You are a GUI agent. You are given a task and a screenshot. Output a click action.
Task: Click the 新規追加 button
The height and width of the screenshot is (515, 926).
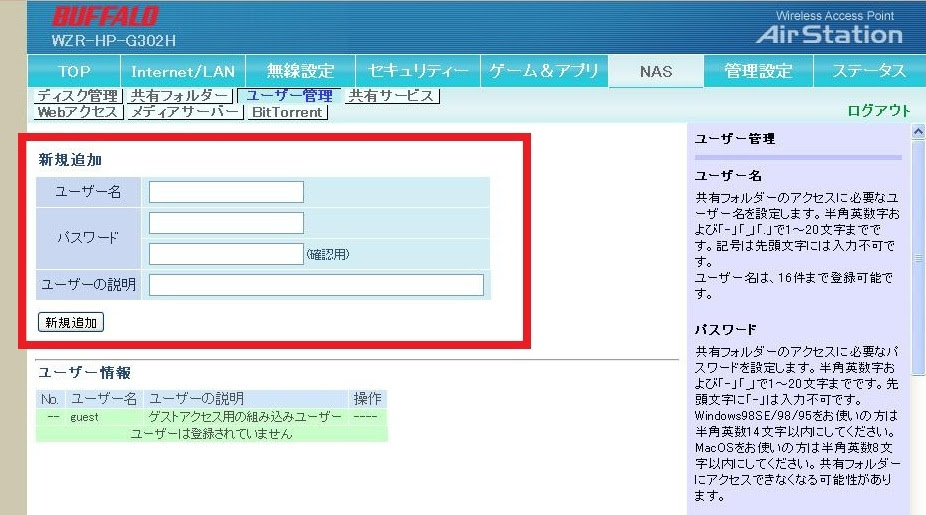click(x=71, y=322)
